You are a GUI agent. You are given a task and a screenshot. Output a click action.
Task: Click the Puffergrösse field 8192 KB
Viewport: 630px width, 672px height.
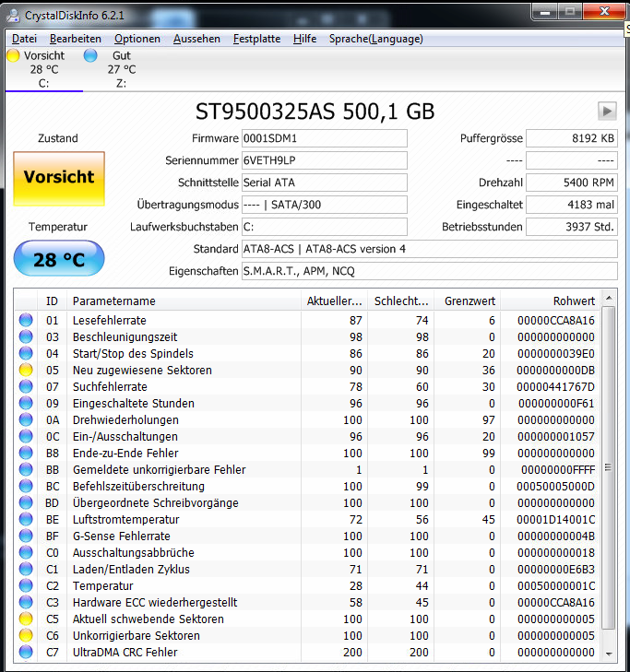tap(572, 138)
